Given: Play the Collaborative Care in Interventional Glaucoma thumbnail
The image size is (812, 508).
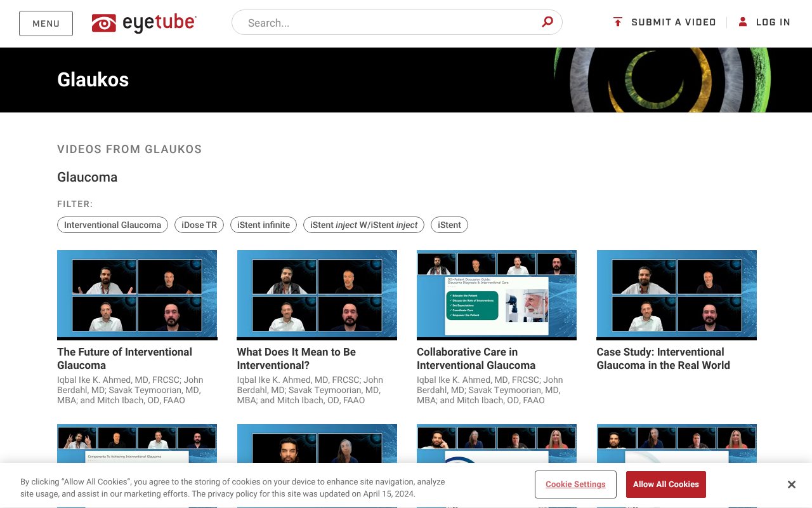Looking at the screenshot, I should (x=496, y=294).
